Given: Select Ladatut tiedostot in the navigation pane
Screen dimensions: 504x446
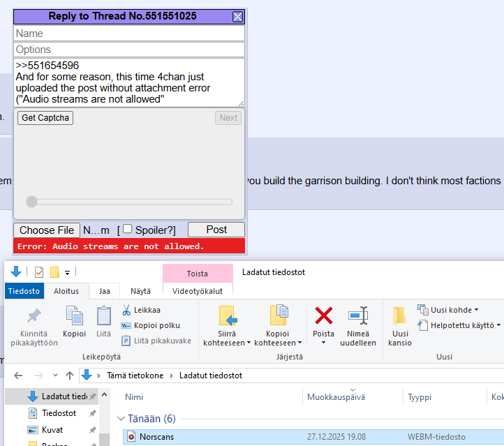Looking at the screenshot, I should click(52, 396).
